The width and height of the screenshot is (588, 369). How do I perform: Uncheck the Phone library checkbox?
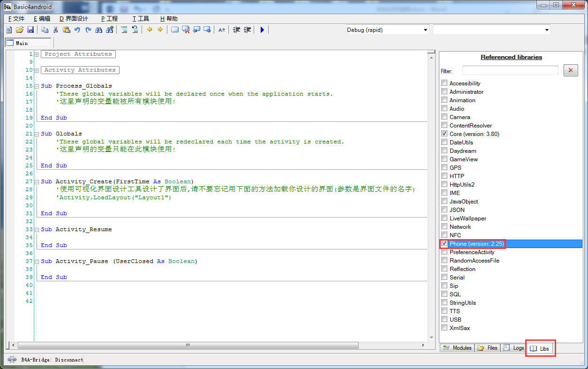(444, 244)
